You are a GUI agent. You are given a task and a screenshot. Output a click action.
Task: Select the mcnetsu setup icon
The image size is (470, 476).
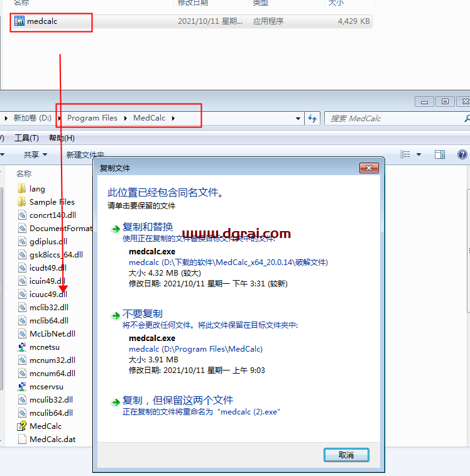point(22,347)
